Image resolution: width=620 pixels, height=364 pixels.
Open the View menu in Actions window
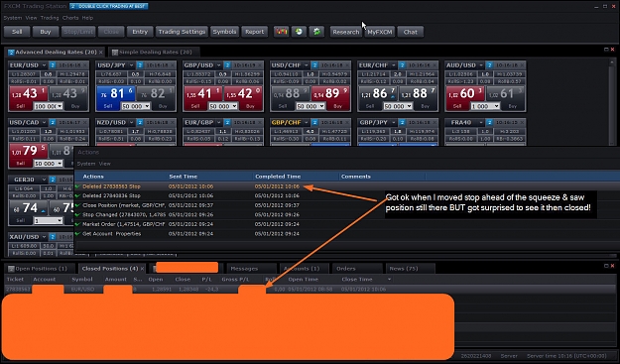pos(105,164)
